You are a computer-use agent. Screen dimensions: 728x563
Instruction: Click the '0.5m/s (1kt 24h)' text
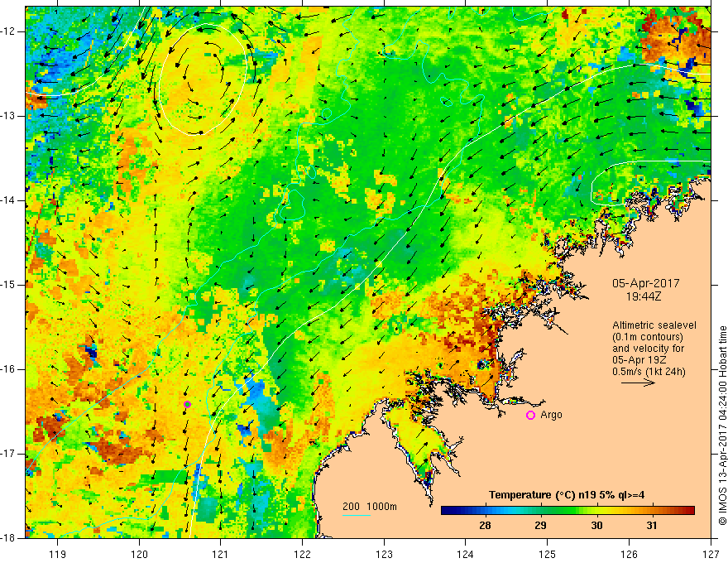649,371
